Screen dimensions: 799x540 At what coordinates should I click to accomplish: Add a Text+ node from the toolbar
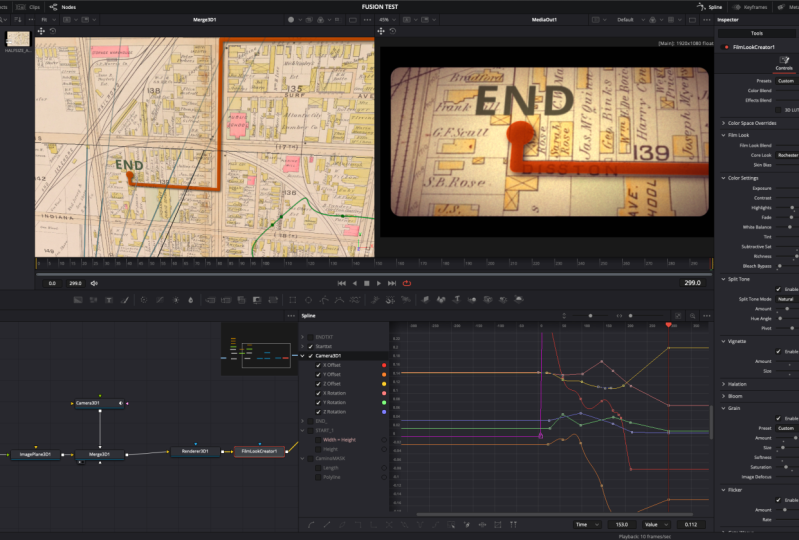[109, 300]
